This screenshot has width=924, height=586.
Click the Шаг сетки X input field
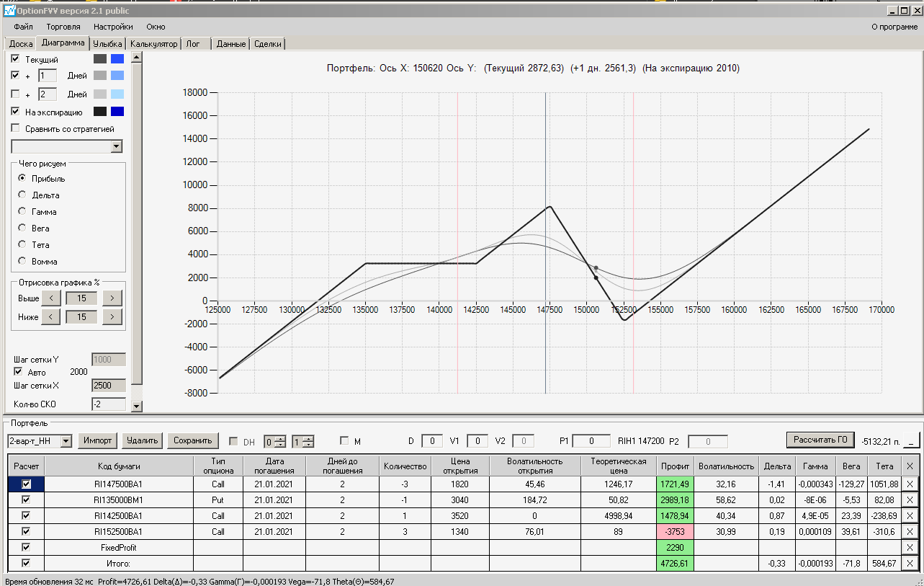click(109, 386)
